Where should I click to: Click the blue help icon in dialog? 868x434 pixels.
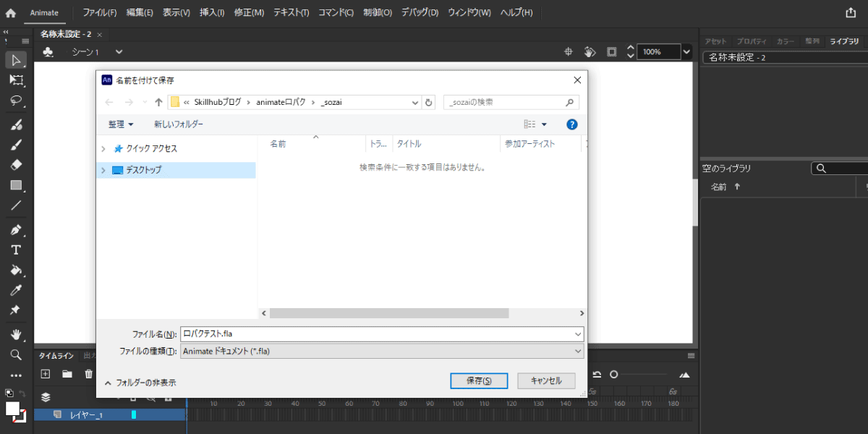[x=571, y=124]
